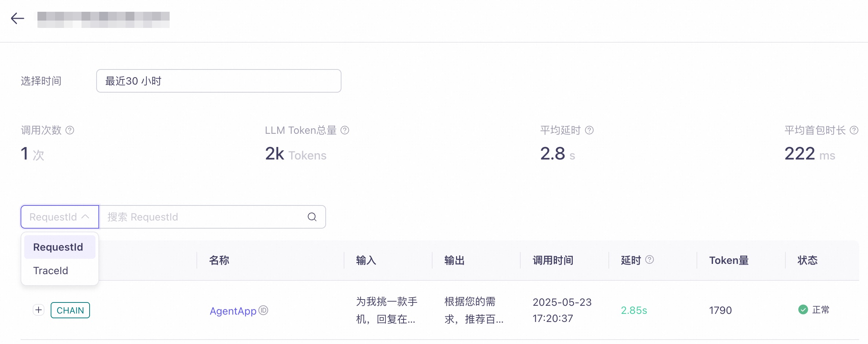868x344 pixels.
Task: Expand the CHAIN row with plus
Action: click(x=39, y=310)
